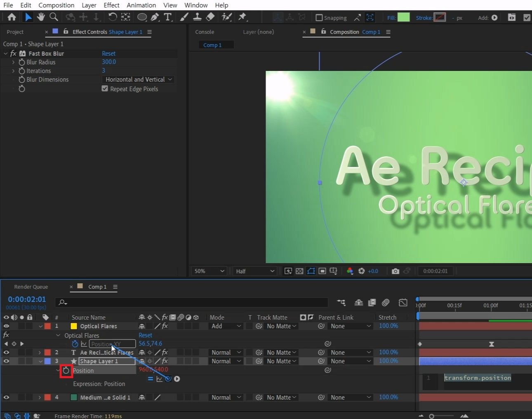Open Parent dropdown for Medium Solid layer
This screenshot has height=419, width=532.
(x=351, y=398)
